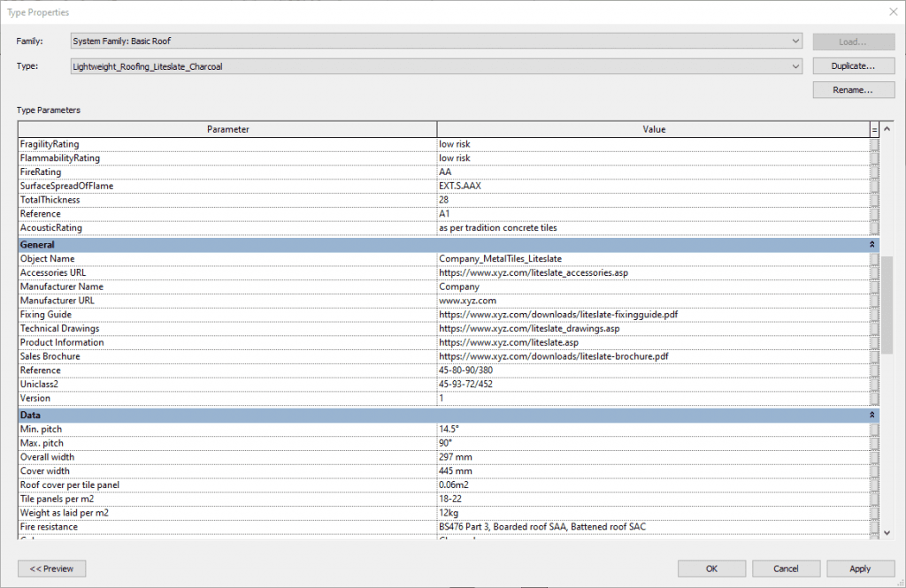Select the Fixing Guide URL value
This screenshot has width=906, height=588.
(653, 315)
